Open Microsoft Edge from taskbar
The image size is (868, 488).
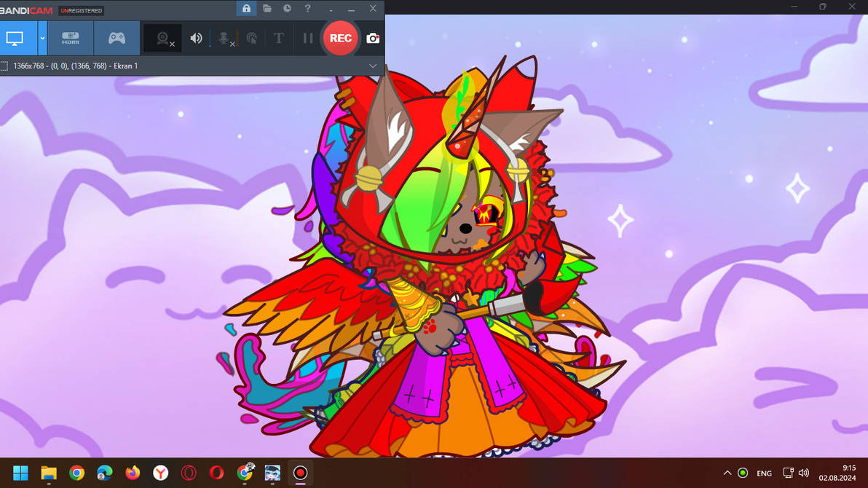pos(105,473)
